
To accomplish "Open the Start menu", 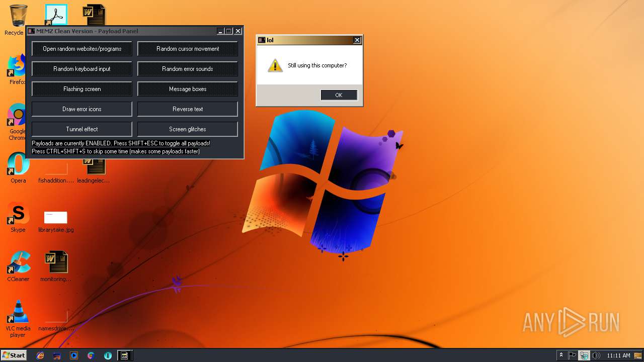I will pyautogui.click(x=14, y=355).
